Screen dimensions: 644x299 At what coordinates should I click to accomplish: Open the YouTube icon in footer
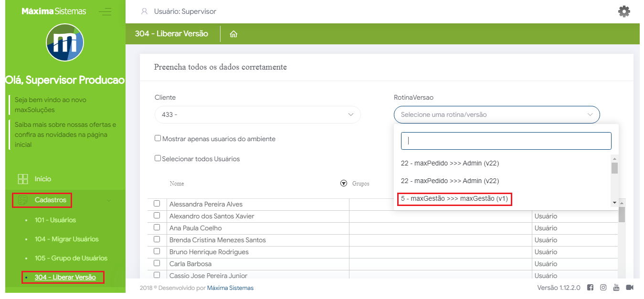pyautogui.click(x=616, y=288)
